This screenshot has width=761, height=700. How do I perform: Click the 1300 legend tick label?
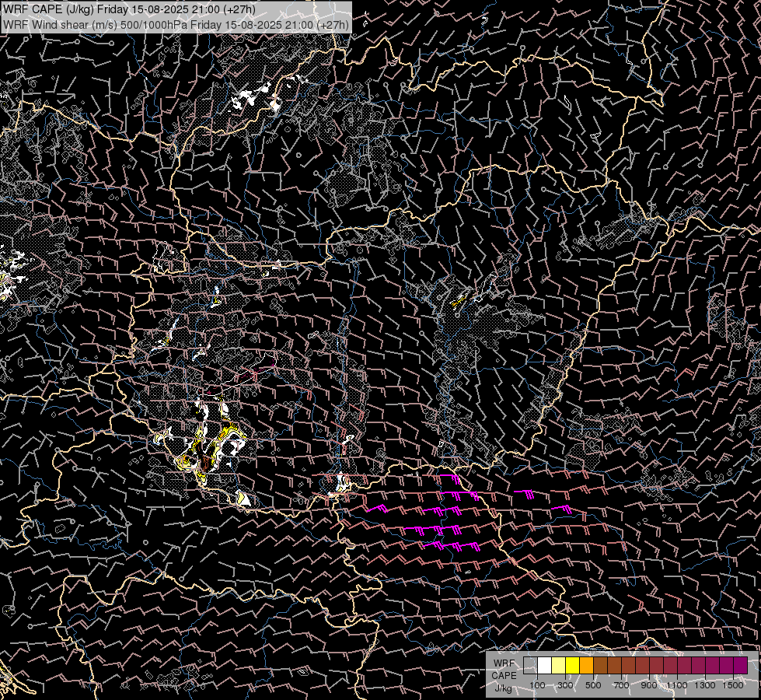point(705,685)
